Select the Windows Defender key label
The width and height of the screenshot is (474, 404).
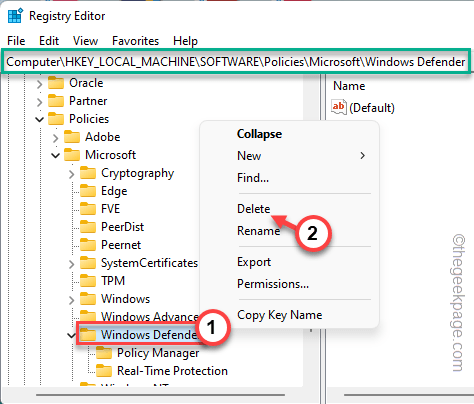149,335
